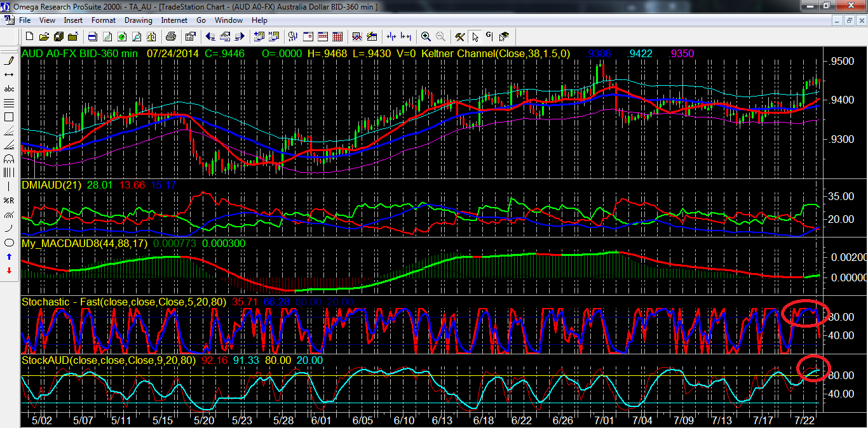Viewport: 868px width, 428px height.
Task: Open the Internet menu
Action: [x=174, y=20]
